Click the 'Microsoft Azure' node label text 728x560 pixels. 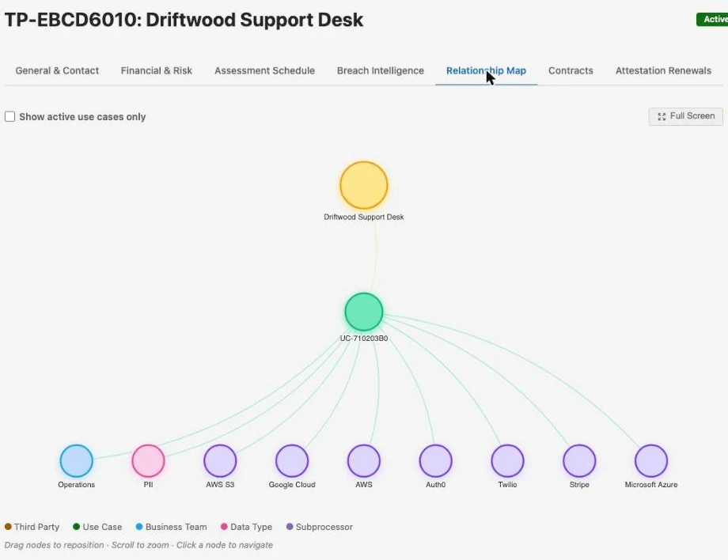point(651,484)
